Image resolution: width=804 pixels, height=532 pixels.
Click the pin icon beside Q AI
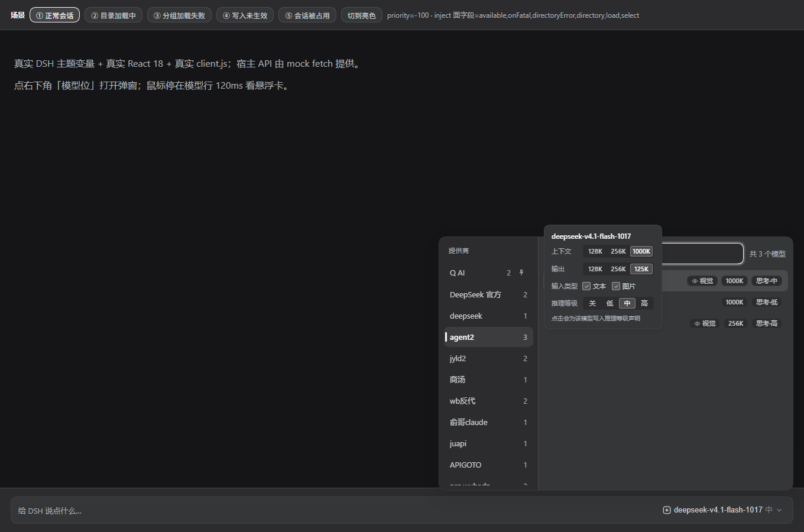pos(521,273)
